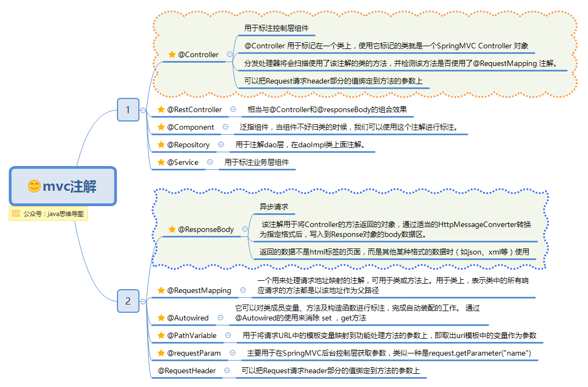Image resolution: width=588 pixels, height=387 pixels.
Task: Click the star marker on @Controller
Action: tap(172, 54)
